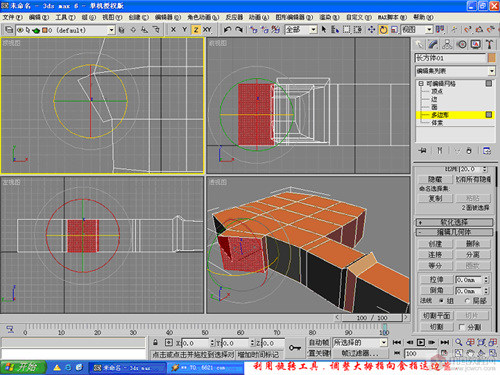Click the 隐藏 button

pyautogui.click(x=435, y=179)
